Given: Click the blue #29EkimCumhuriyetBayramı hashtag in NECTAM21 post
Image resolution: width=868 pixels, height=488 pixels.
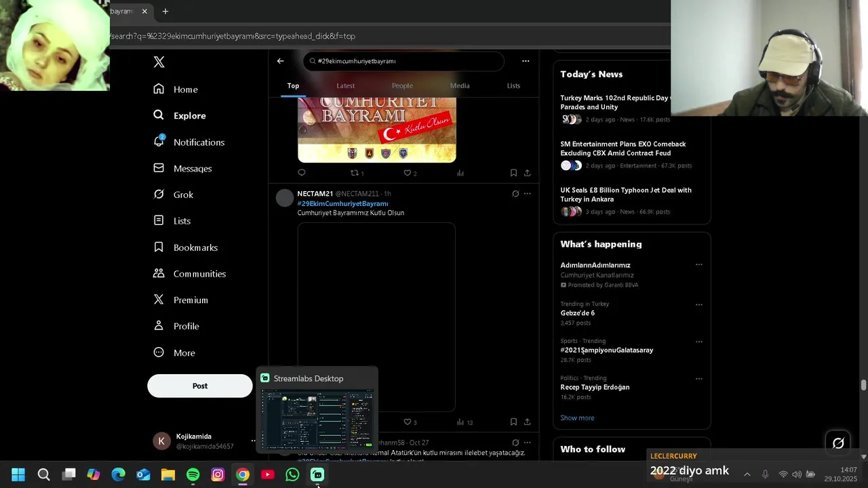Looking at the screenshot, I should click(x=342, y=203).
